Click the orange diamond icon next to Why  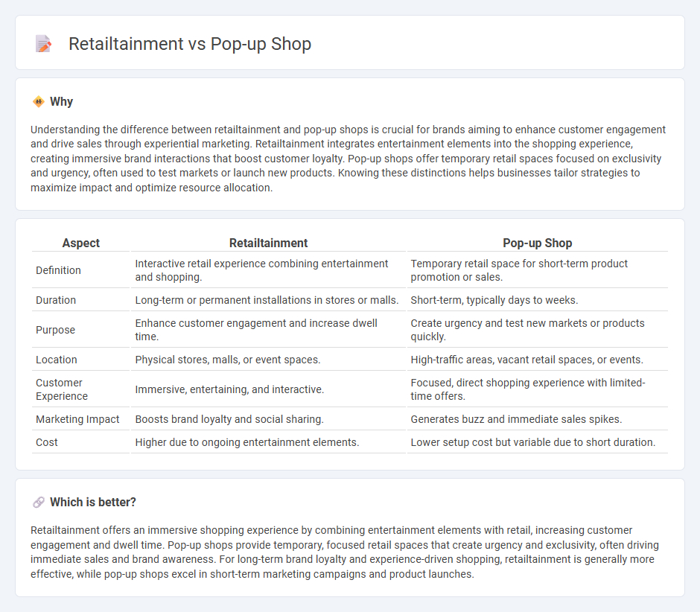point(39,102)
